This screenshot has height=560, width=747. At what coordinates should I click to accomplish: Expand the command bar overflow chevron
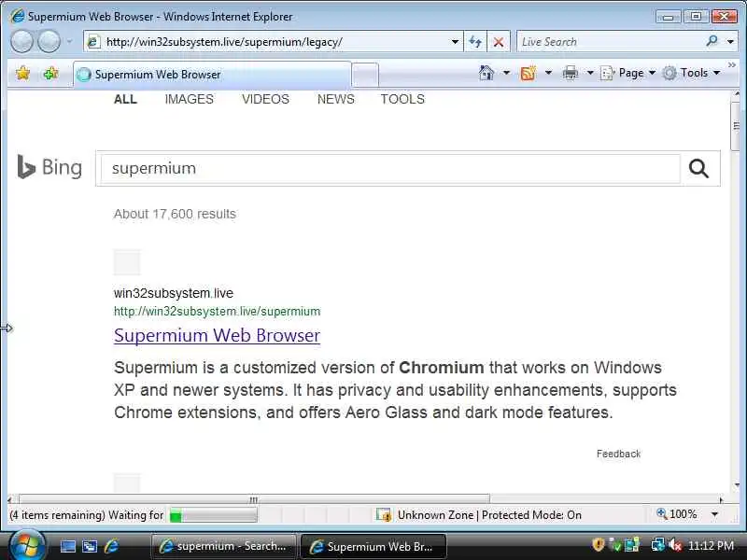pyautogui.click(x=732, y=64)
